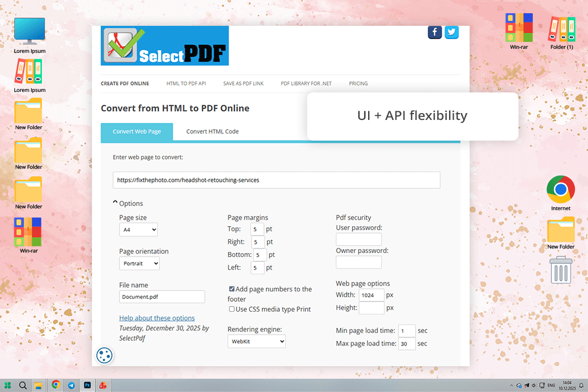Open New Folder above the recycle bin
588x392 pixels.
(x=560, y=233)
